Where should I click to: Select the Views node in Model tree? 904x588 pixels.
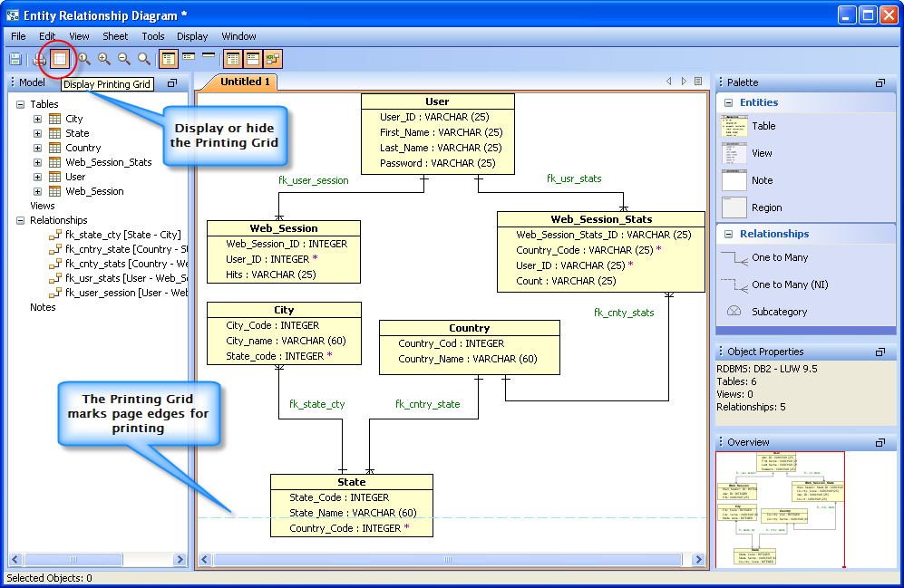pos(42,207)
